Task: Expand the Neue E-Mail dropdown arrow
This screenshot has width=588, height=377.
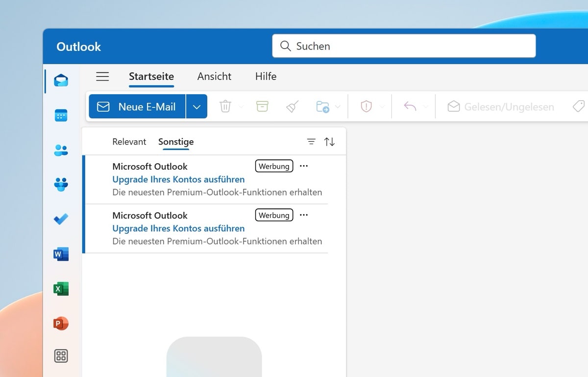Action: click(196, 106)
